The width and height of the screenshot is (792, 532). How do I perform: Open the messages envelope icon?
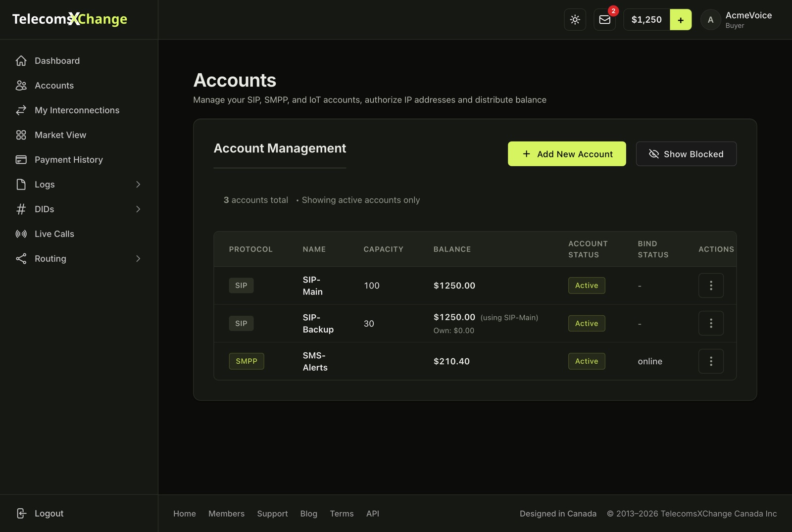click(604, 20)
